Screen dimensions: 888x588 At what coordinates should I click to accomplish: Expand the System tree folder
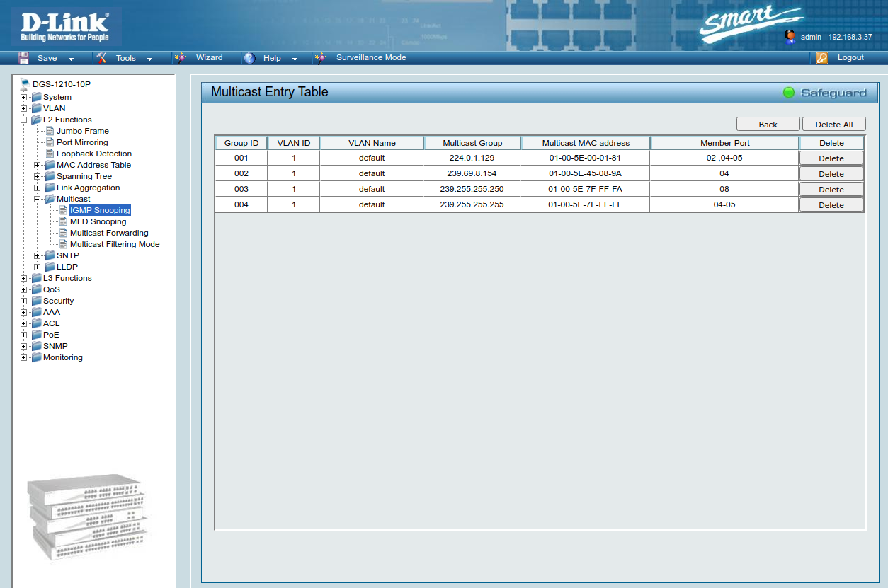(24, 97)
